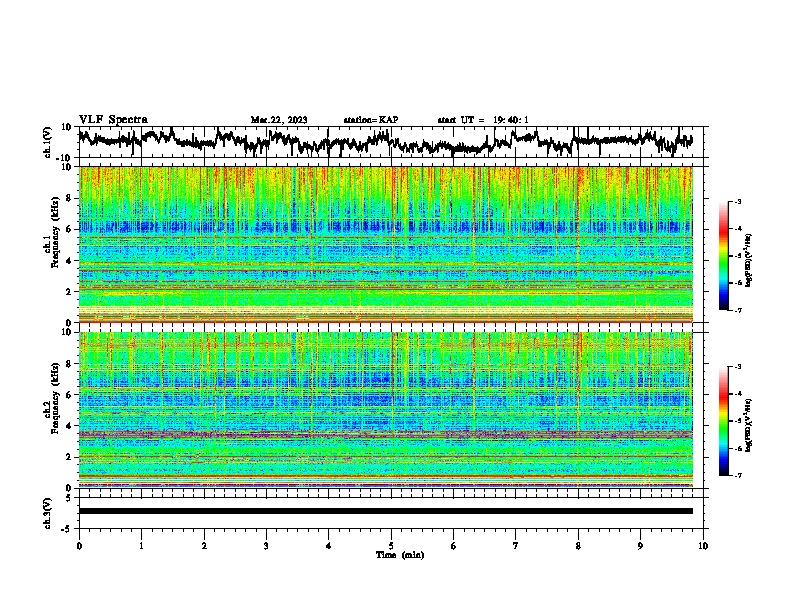
Task: Click the ch.2 spectrogram color bar
Action: coord(723,421)
